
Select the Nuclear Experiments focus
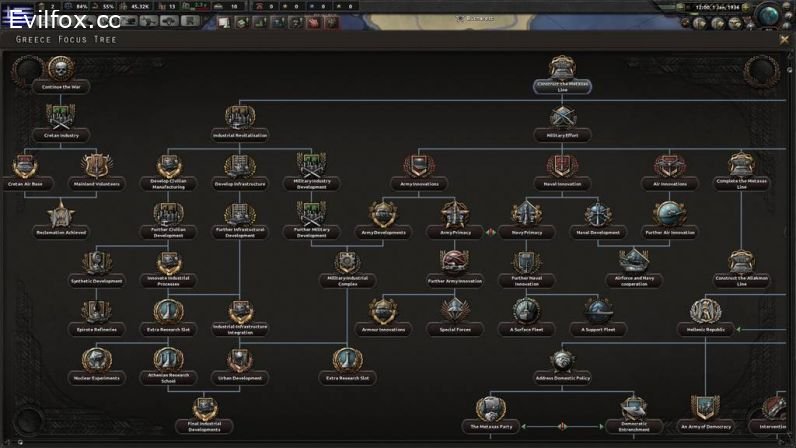coord(96,362)
